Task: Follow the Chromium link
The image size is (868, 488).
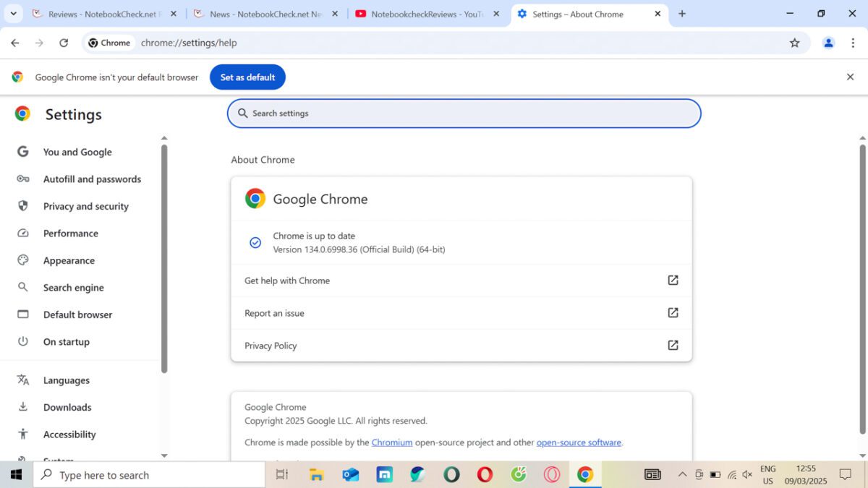Action: coord(392,442)
